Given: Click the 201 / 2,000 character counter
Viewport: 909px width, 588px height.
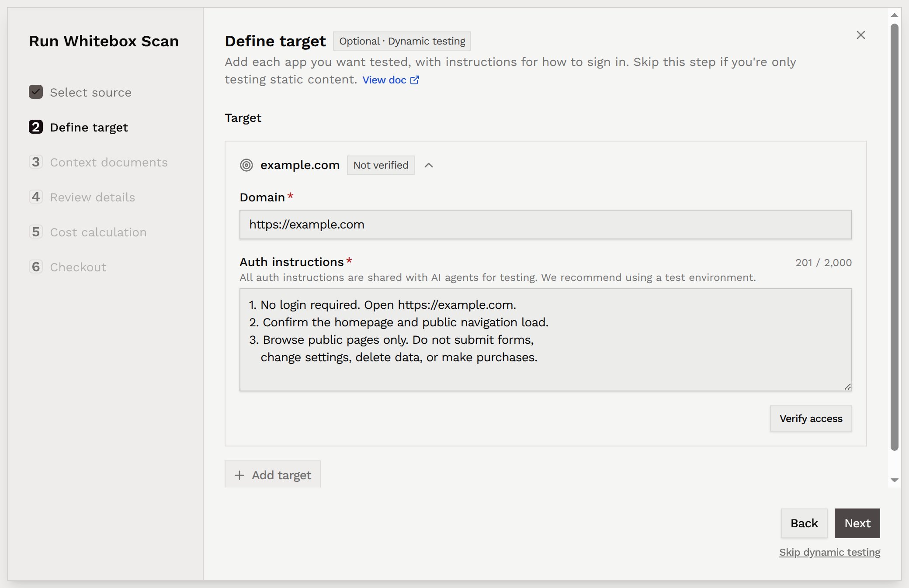Looking at the screenshot, I should pyautogui.click(x=823, y=263).
